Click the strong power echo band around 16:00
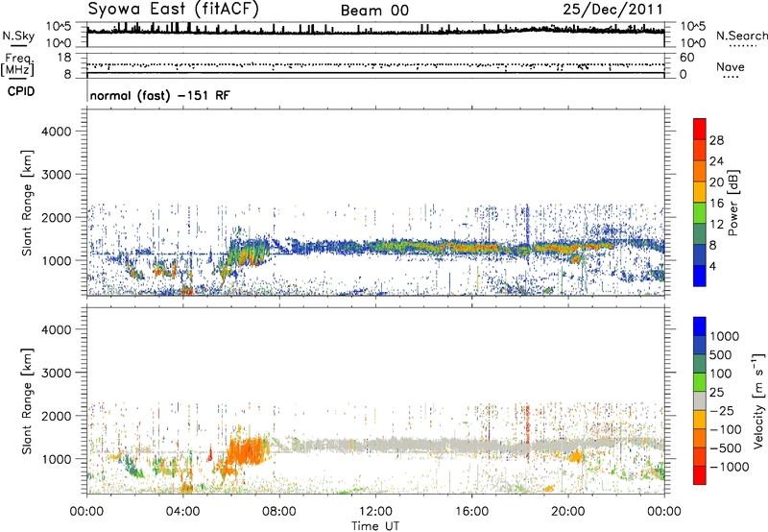 [x=471, y=247]
